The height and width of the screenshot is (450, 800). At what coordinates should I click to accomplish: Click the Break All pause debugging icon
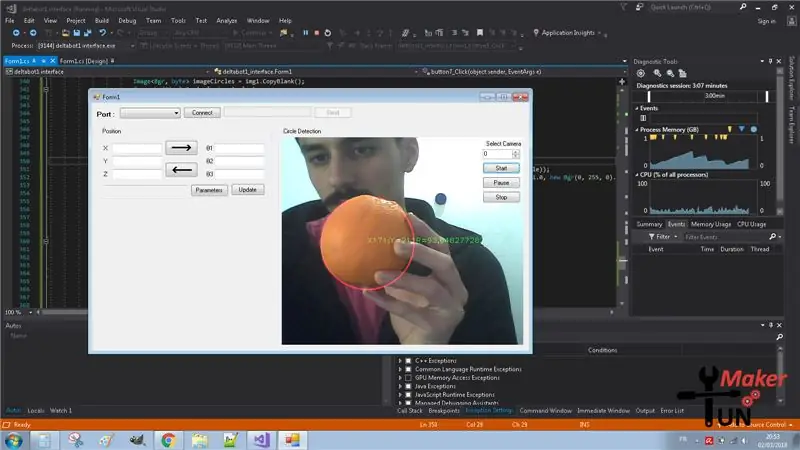pyautogui.click(x=305, y=33)
